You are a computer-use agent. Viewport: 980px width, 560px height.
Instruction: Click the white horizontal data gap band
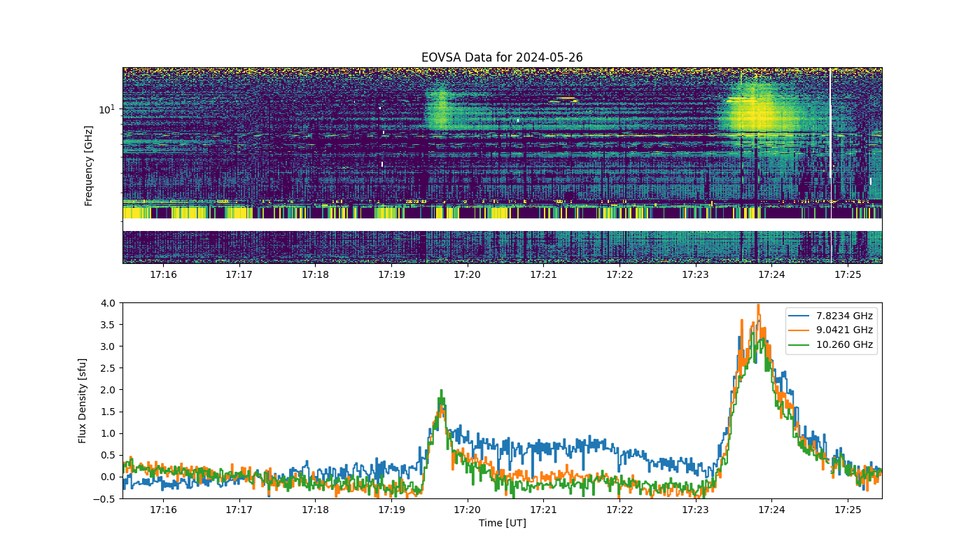[x=502, y=225]
